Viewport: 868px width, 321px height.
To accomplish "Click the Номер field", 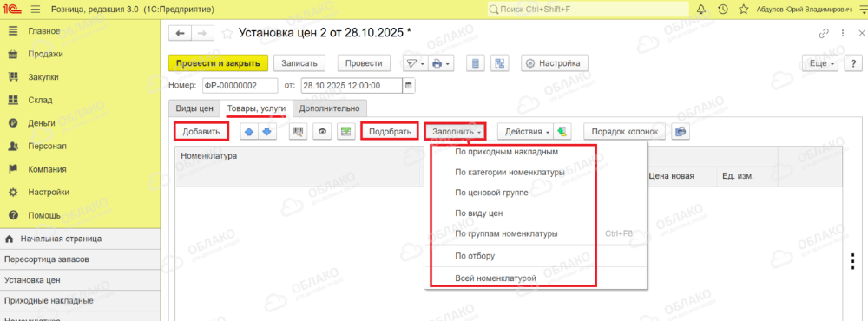I will pyautogui.click(x=240, y=86).
